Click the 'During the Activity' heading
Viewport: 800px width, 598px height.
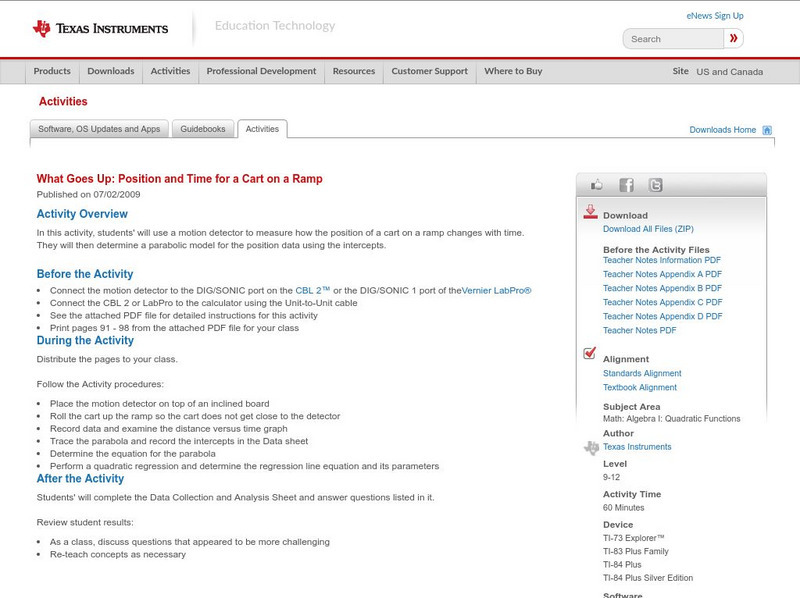coord(85,340)
